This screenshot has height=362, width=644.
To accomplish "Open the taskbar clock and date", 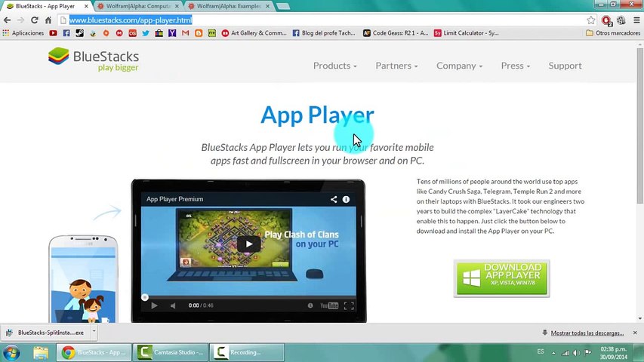I will click(614, 352).
